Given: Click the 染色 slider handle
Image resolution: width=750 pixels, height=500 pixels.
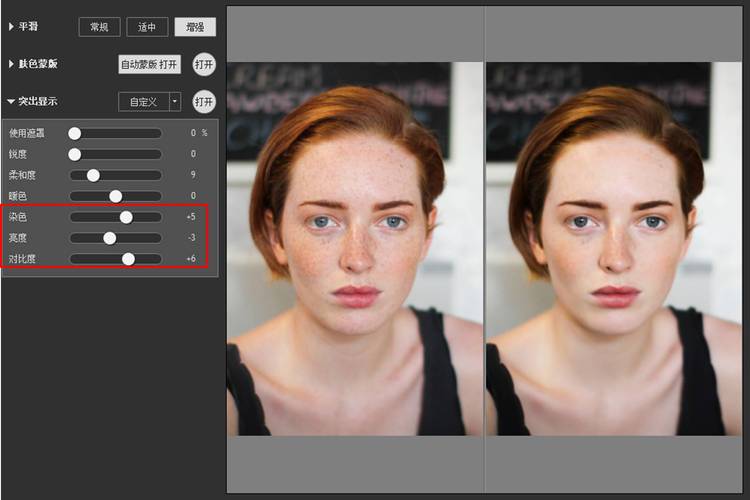Looking at the screenshot, I should pos(126,217).
